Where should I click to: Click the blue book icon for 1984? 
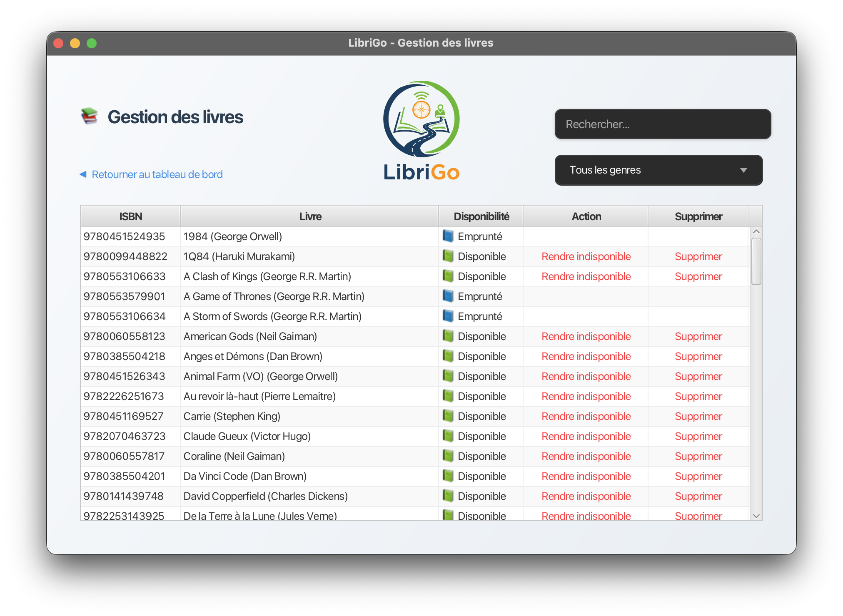[x=448, y=236]
